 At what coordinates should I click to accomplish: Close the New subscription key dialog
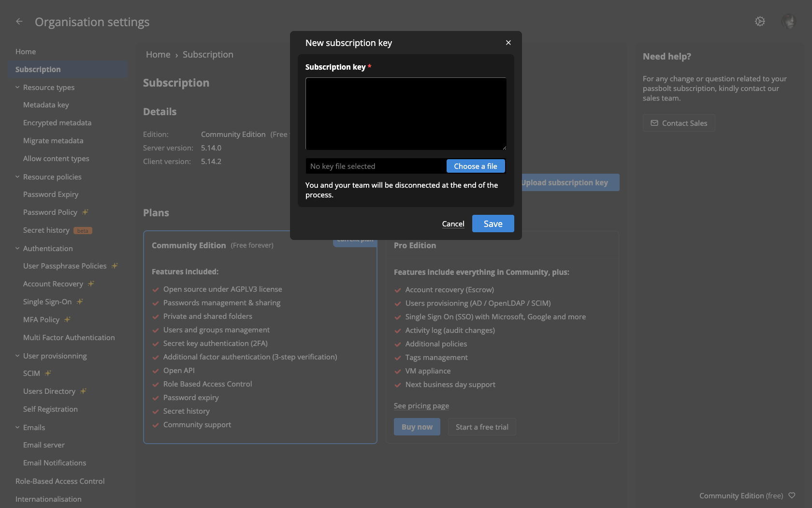pyautogui.click(x=508, y=43)
